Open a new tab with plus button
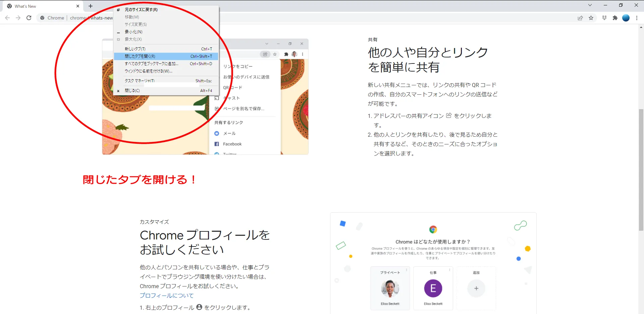The width and height of the screenshot is (644, 314). point(91,6)
